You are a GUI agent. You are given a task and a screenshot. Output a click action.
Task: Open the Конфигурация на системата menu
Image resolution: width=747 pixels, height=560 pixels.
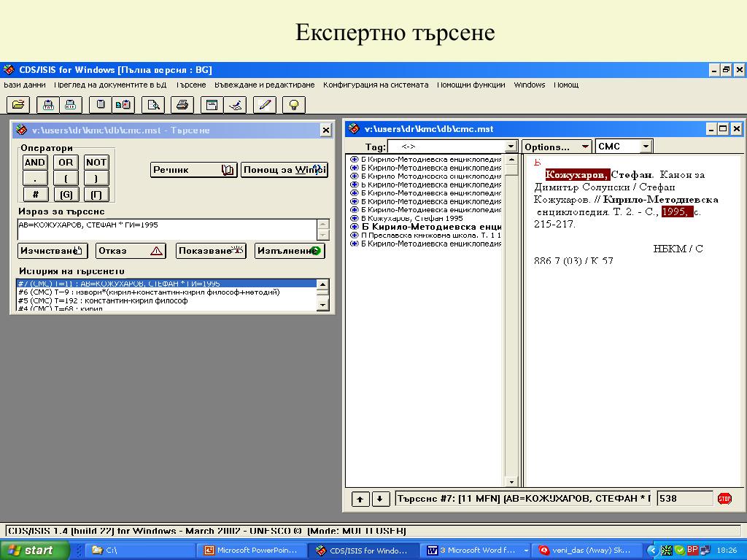[x=376, y=85]
